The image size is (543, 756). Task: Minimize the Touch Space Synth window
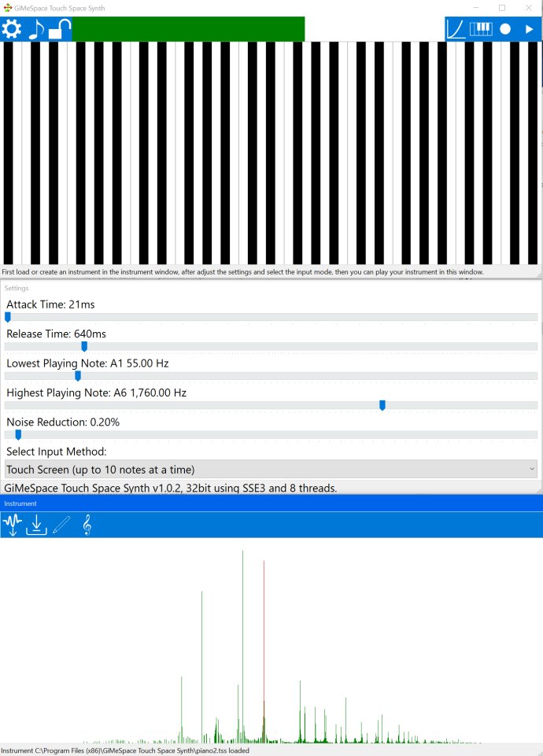tap(475, 8)
